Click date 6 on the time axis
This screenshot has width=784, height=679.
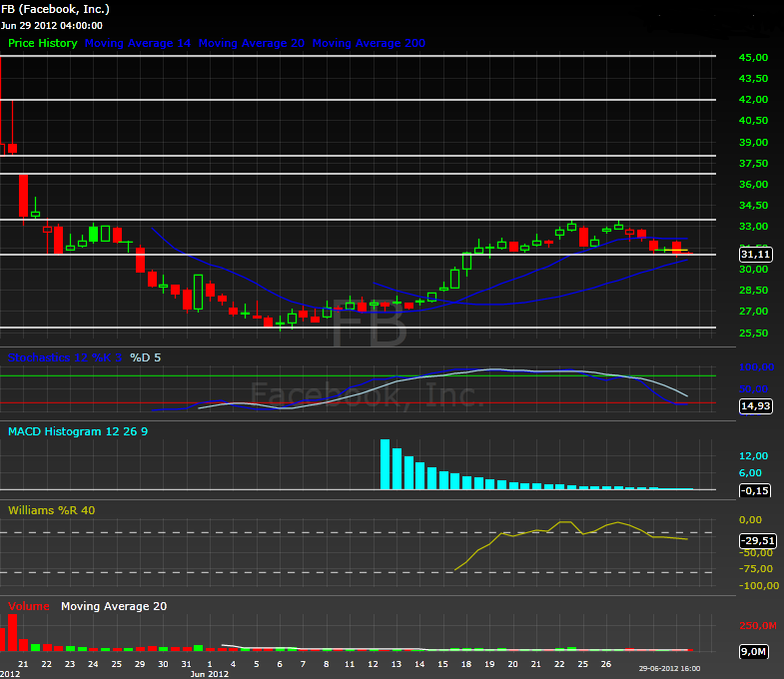[280, 664]
